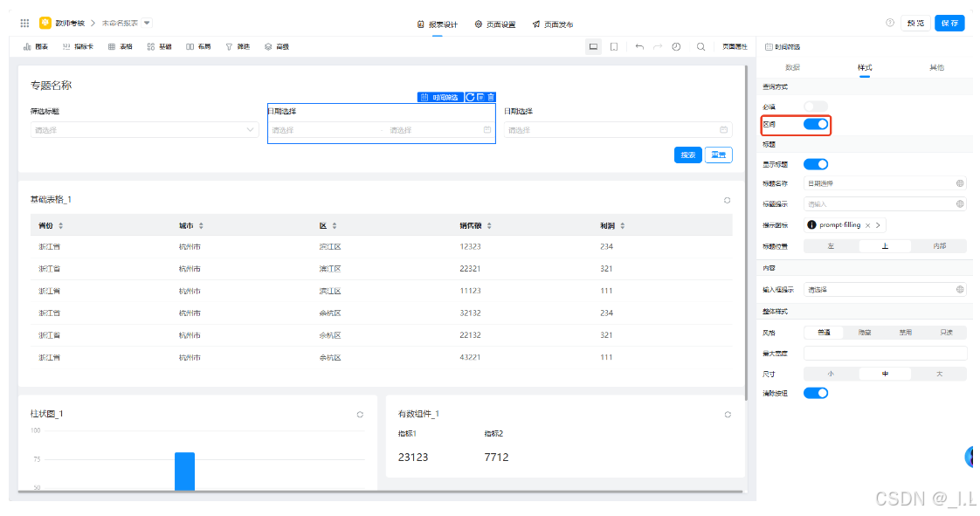
Task: Click globe icon in 输入框提示 field
Action: 959,289
